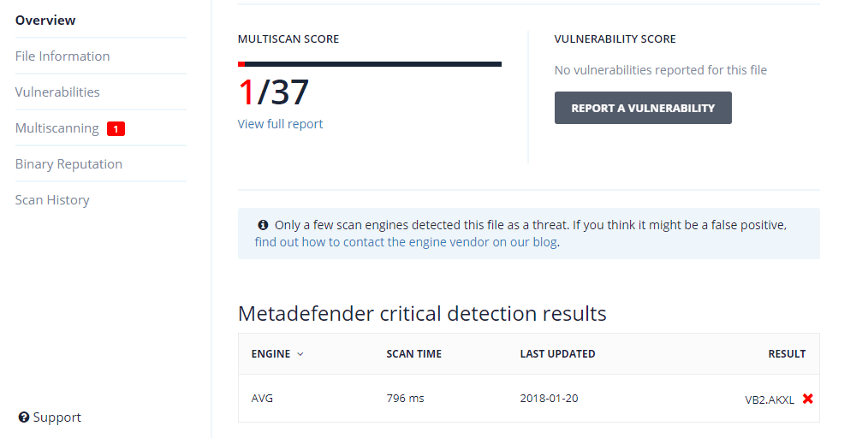Click the red X threat icon
Viewport: 868px width, 438px height.
click(x=807, y=399)
